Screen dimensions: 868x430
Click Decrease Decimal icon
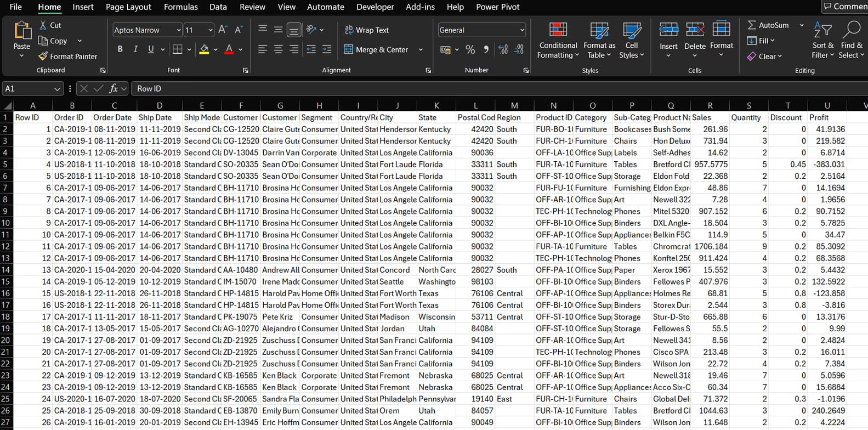coord(519,49)
